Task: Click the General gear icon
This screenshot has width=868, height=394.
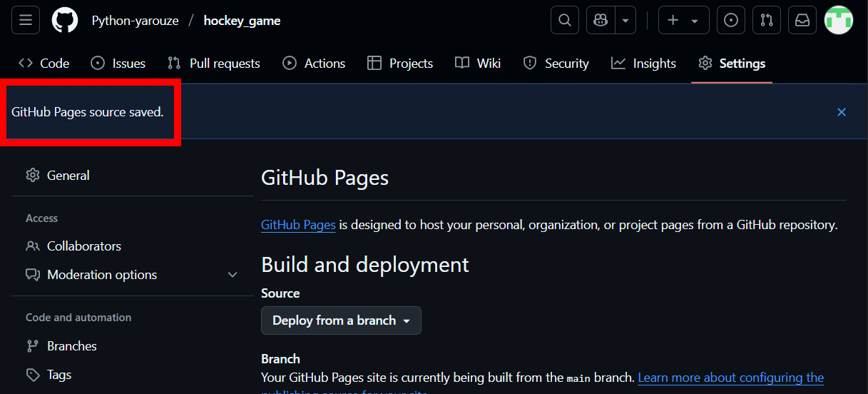Action: pyautogui.click(x=33, y=176)
